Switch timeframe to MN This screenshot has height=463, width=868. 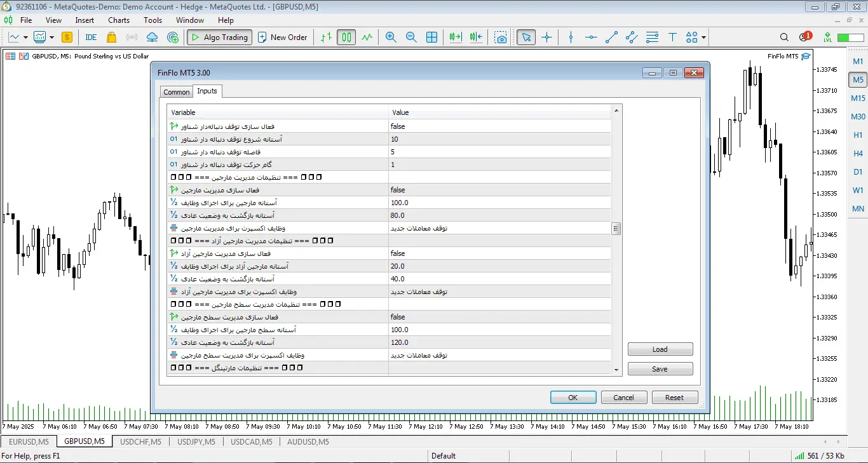point(858,209)
